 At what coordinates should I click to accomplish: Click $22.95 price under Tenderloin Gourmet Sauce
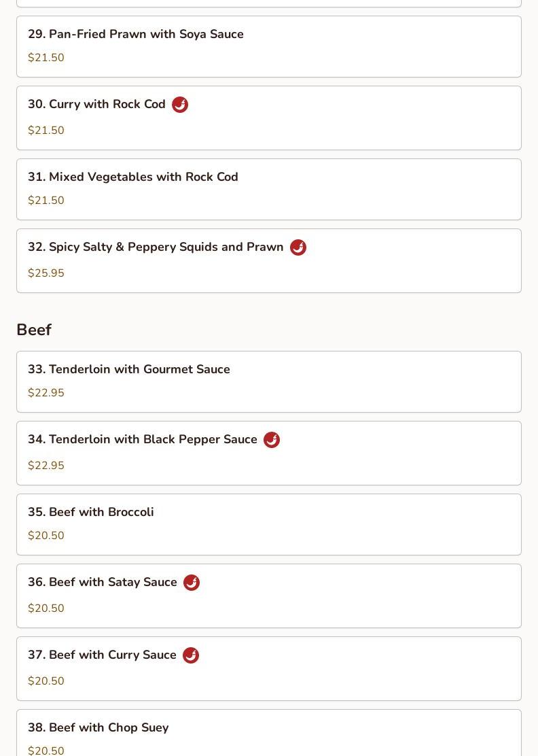tap(46, 392)
